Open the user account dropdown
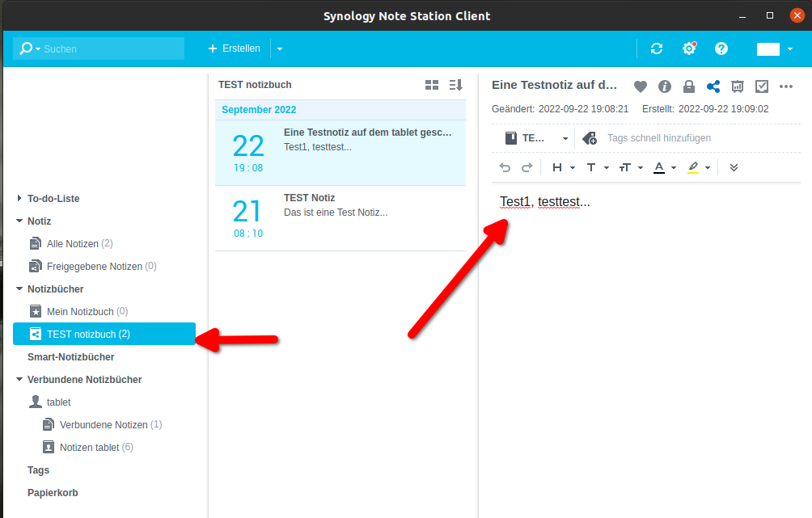 pyautogui.click(x=789, y=49)
